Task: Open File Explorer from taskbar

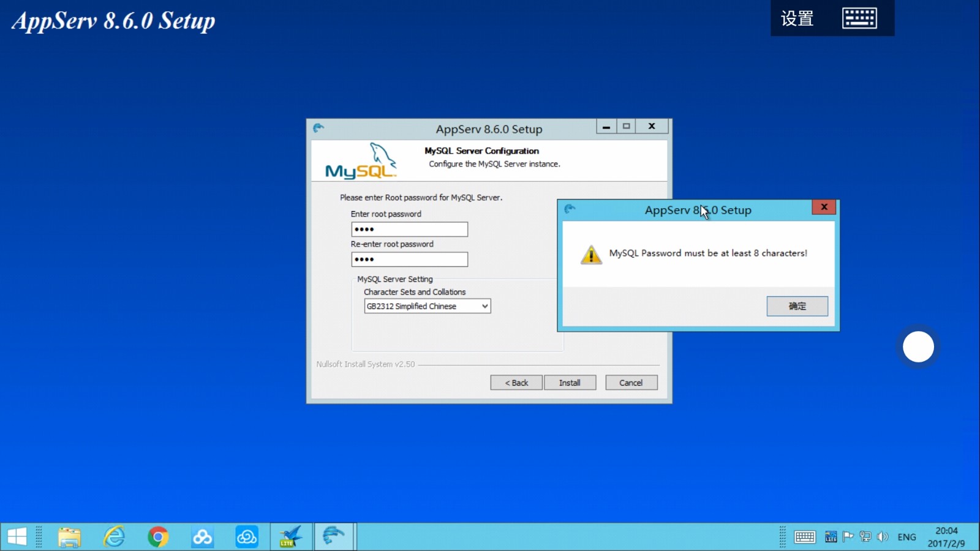Action: [x=69, y=537]
